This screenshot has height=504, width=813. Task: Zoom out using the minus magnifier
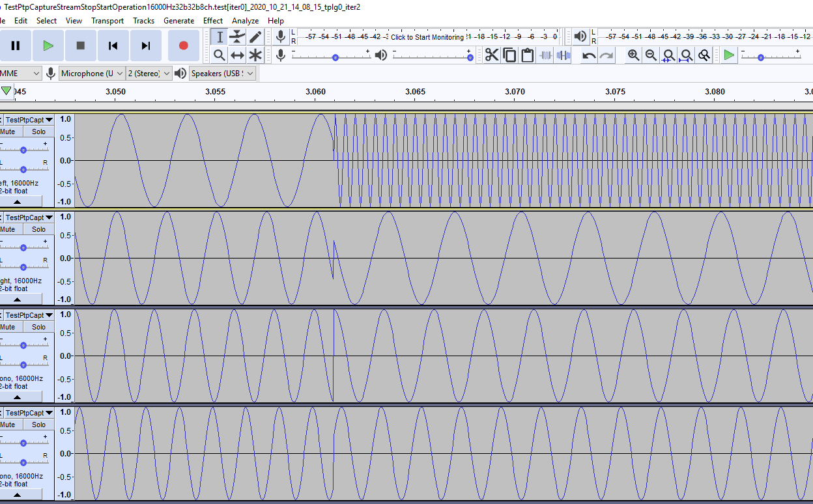tap(651, 55)
